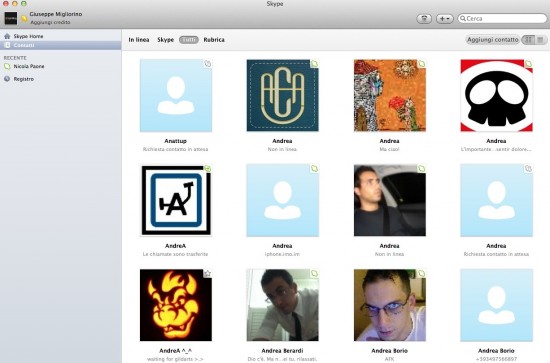Select Andrea Borio phone-number contact placeholder avatar
Image resolution: width=550 pixels, height=363 pixels.
(497, 305)
